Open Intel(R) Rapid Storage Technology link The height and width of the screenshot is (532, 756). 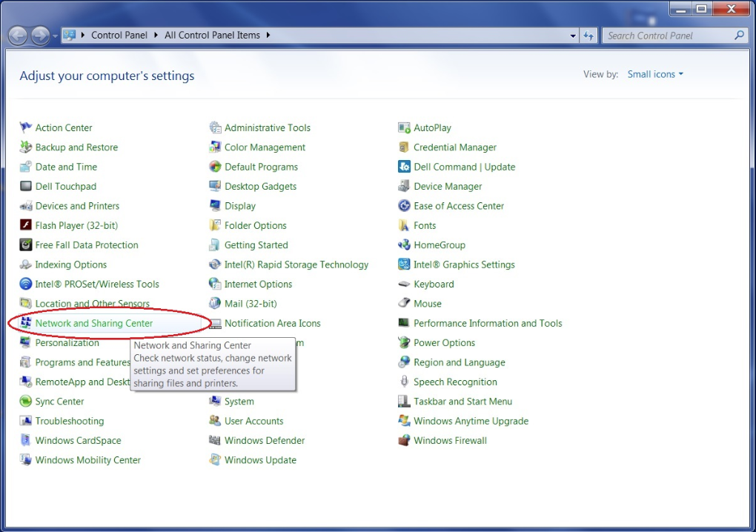click(296, 265)
